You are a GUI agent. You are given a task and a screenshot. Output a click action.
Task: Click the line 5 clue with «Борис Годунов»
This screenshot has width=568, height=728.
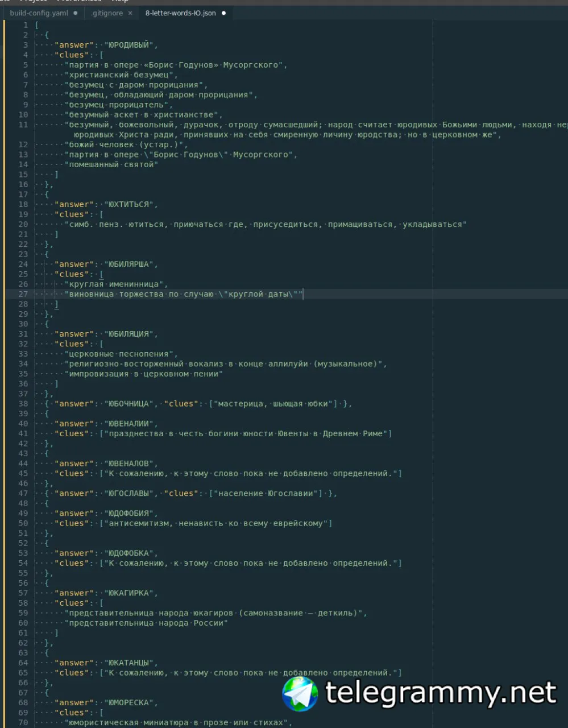pos(173,65)
